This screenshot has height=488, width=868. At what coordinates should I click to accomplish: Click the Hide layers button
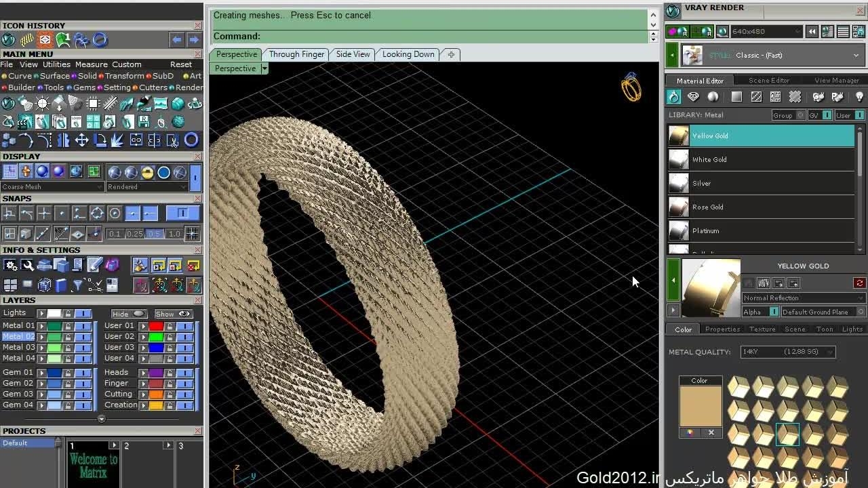tap(129, 314)
